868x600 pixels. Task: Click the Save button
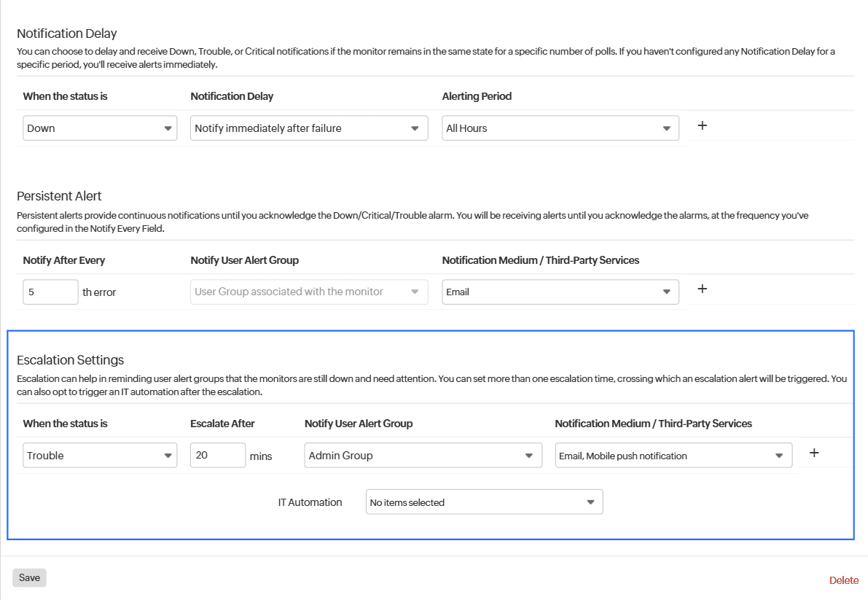(29, 577)
